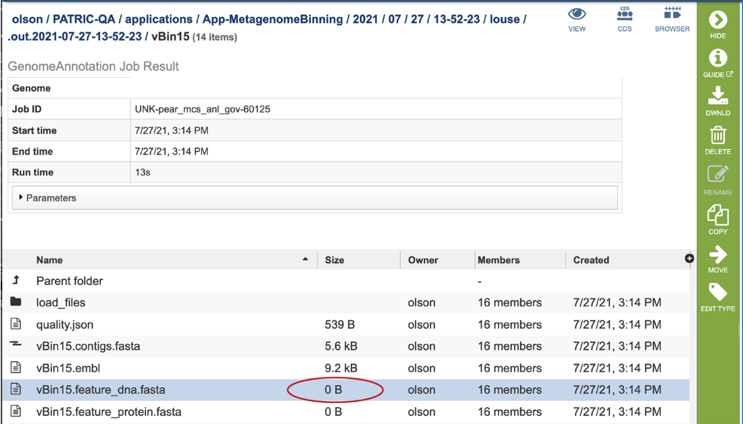This screenshot has height=424, width=743.
Task: Open column chooser plus icon
Action: click(689, 258)
